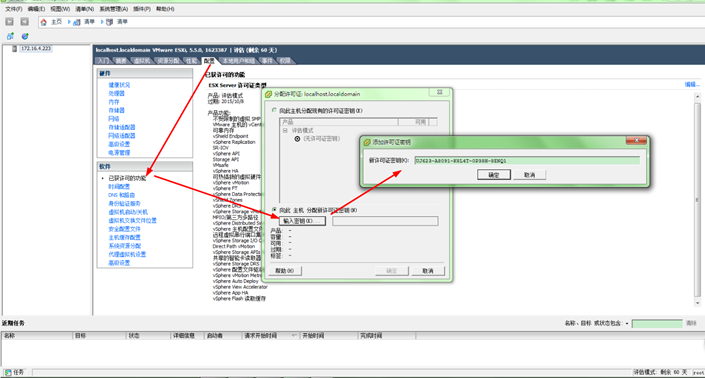Click the new license key input field
The height and width of the screenshot is (378, 705).
pyautogui.click(x=527, y=161)
